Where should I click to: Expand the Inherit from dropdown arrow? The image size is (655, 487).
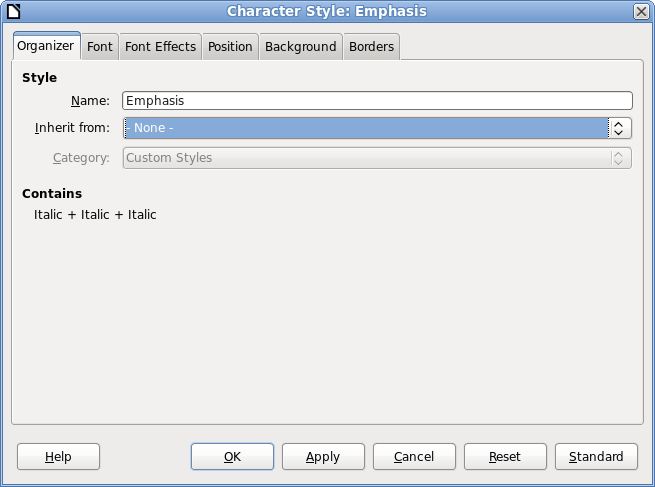coord(619,128)
